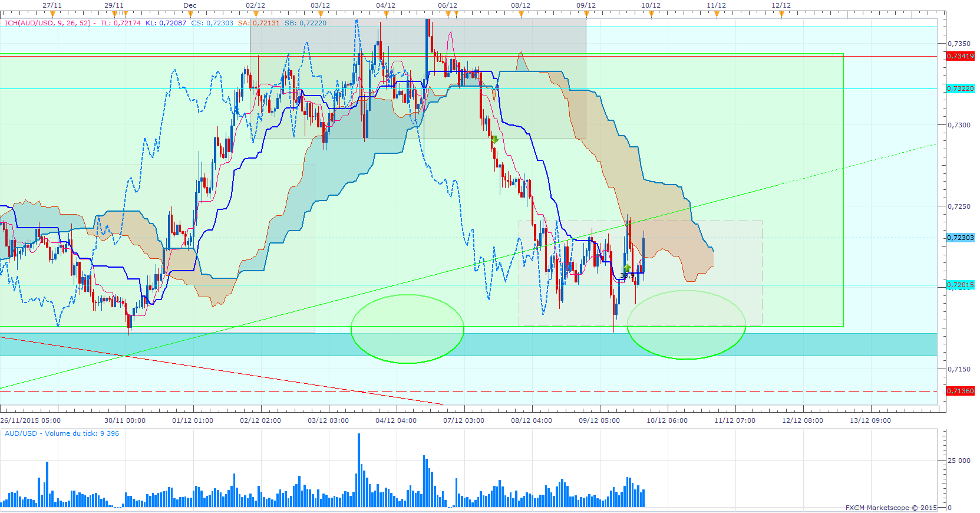Click the 0,7150 price axis value
The height and width of the screenshot is (513, 980).
tap(959, 369)
